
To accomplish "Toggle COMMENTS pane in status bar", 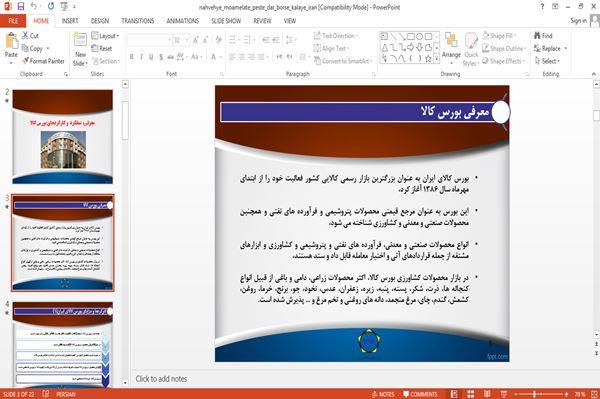I will pos(420,394).
